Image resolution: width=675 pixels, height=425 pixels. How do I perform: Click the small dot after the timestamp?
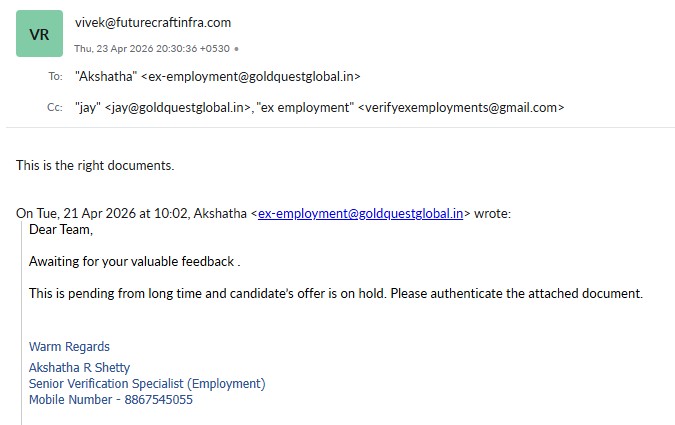tap(236, 49)
